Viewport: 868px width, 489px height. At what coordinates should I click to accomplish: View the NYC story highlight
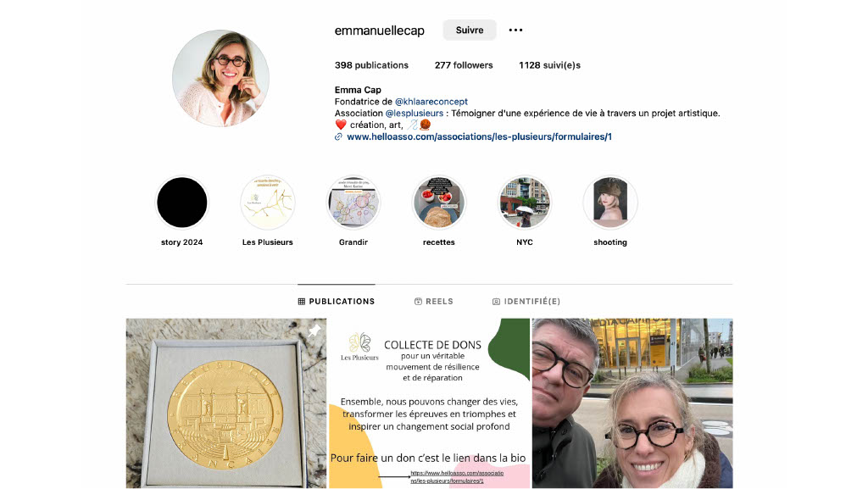[524, 203]
